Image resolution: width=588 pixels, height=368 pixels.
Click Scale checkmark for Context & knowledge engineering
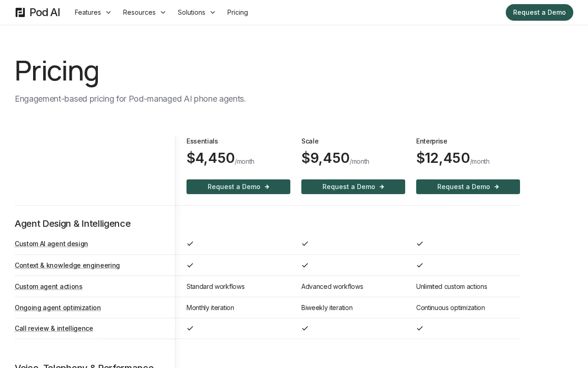click(305, 265)
